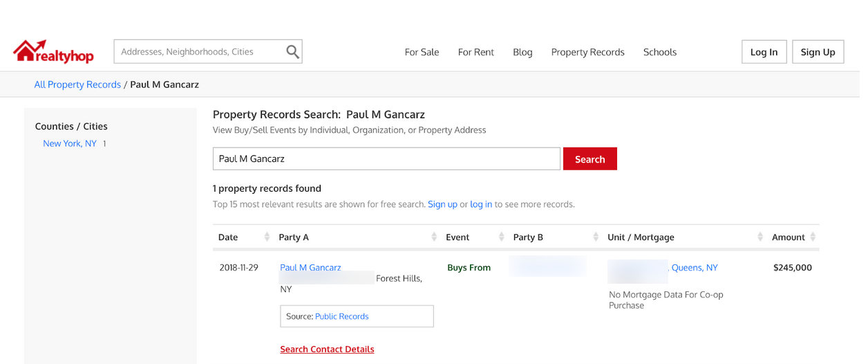
Task: Sort results by Event column arrows
Action: 502,237
